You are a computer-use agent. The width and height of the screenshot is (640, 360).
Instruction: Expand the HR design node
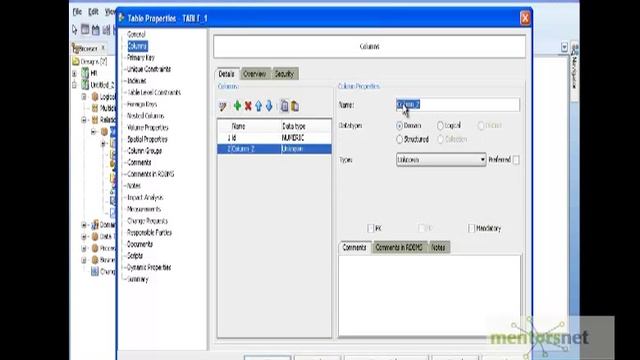[x=74, y=73]
